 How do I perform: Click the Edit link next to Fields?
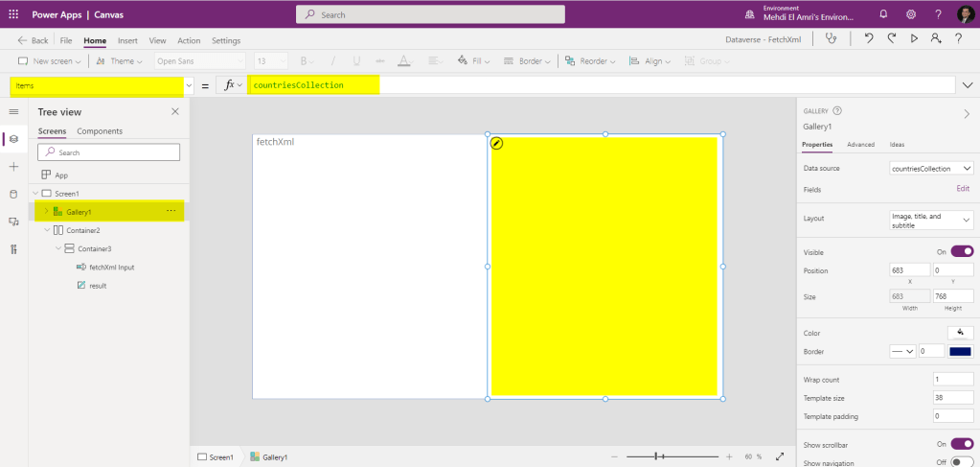point(963,189)
